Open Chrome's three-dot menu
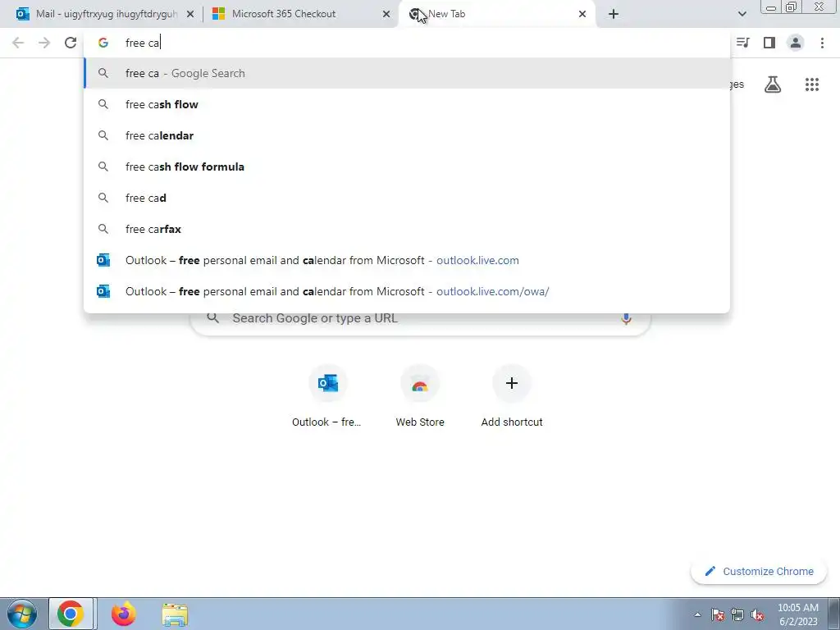This screenshot has width=840, height=630. tap(822, 43)
